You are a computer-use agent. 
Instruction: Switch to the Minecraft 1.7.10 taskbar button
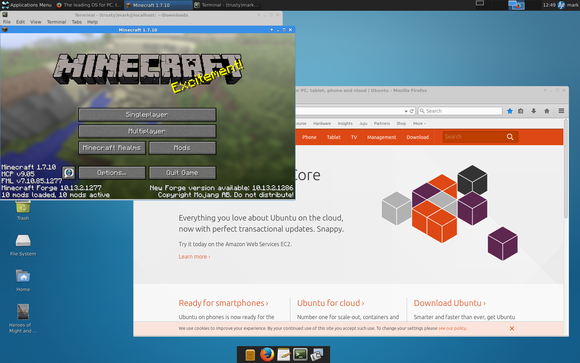(x=158, y=5)
